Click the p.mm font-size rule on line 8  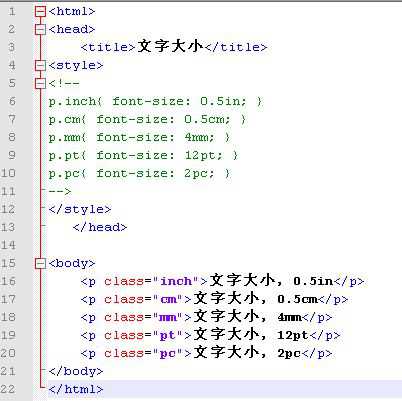139,137
